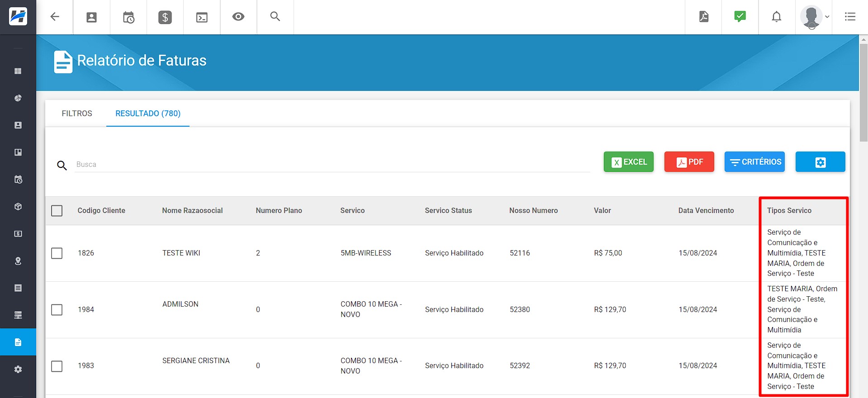Open the notifications bell

pos(776,17)
